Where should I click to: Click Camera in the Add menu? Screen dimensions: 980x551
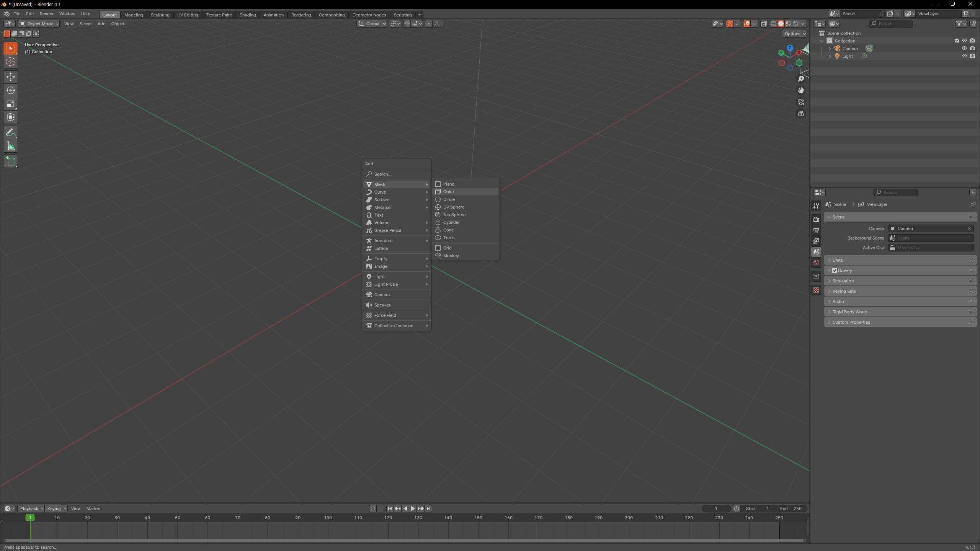tap(397, 295)
